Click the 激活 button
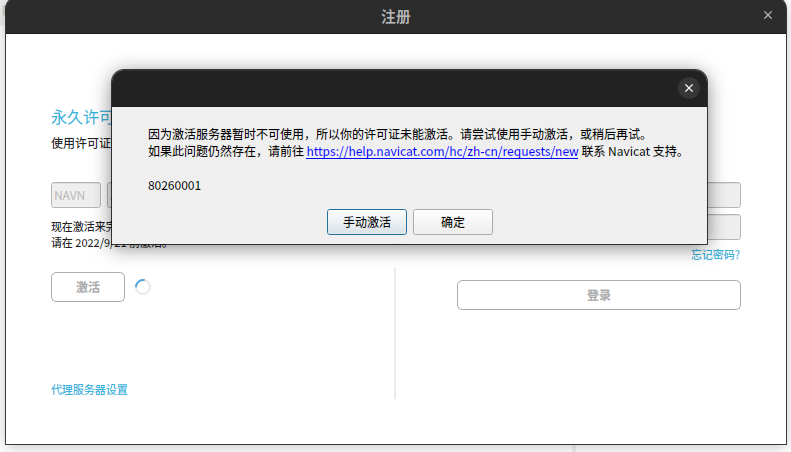Viewport: 791px width, 452px height. 88,287
